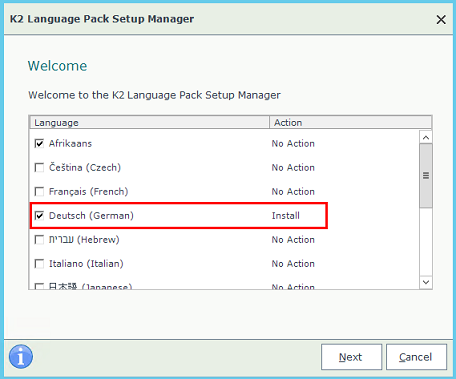Click the scroll down arrow
The image size is (456, 379).
(426, 282)
